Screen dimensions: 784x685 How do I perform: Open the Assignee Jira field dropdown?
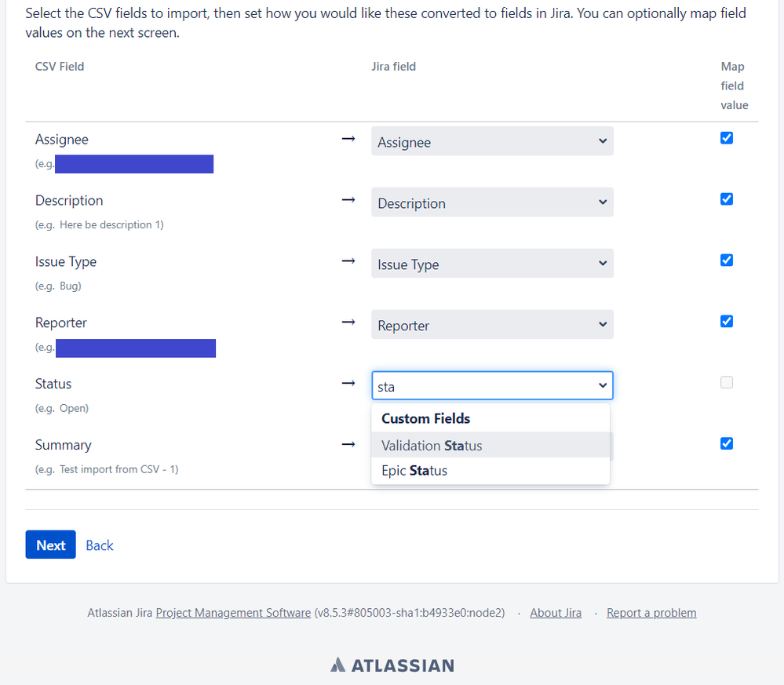492,141
